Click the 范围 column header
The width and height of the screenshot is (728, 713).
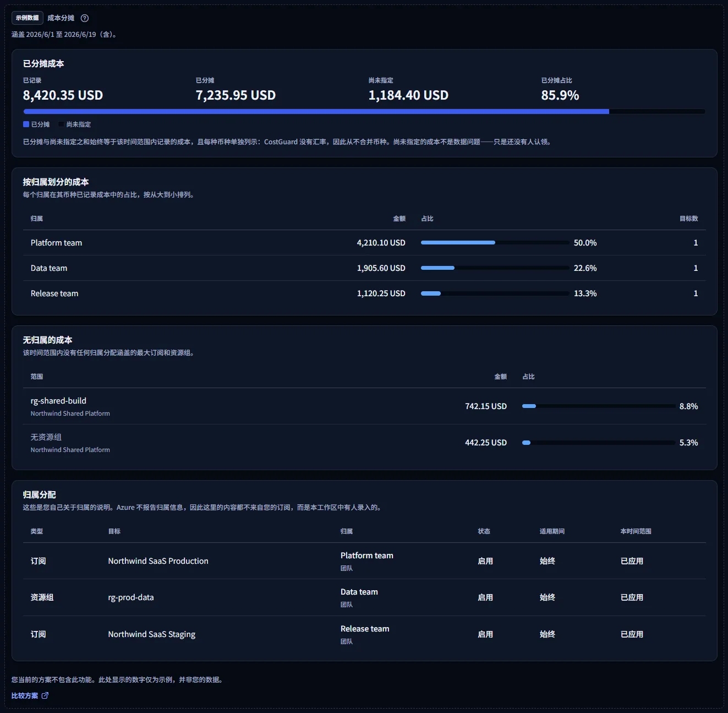click(37, 377)
